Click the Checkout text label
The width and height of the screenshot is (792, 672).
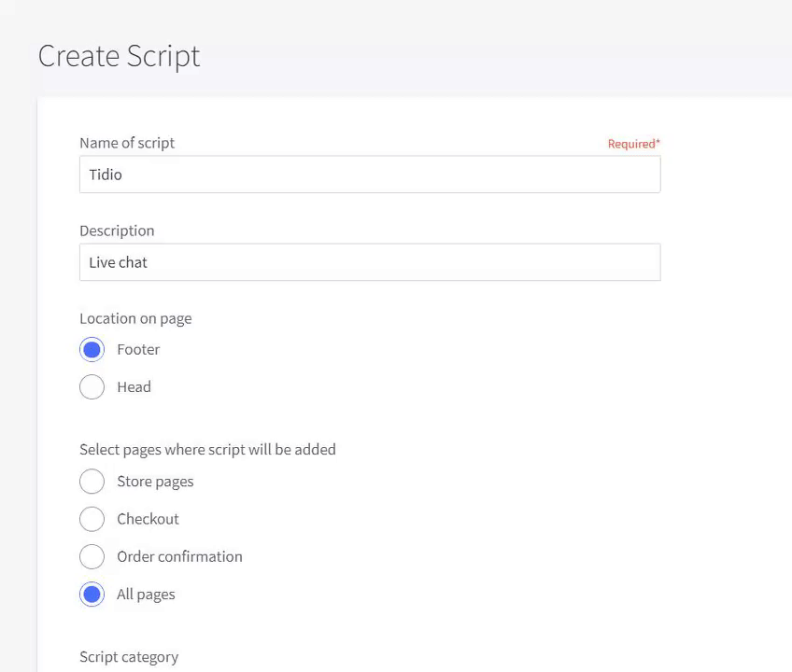click(x=148, y=519)
